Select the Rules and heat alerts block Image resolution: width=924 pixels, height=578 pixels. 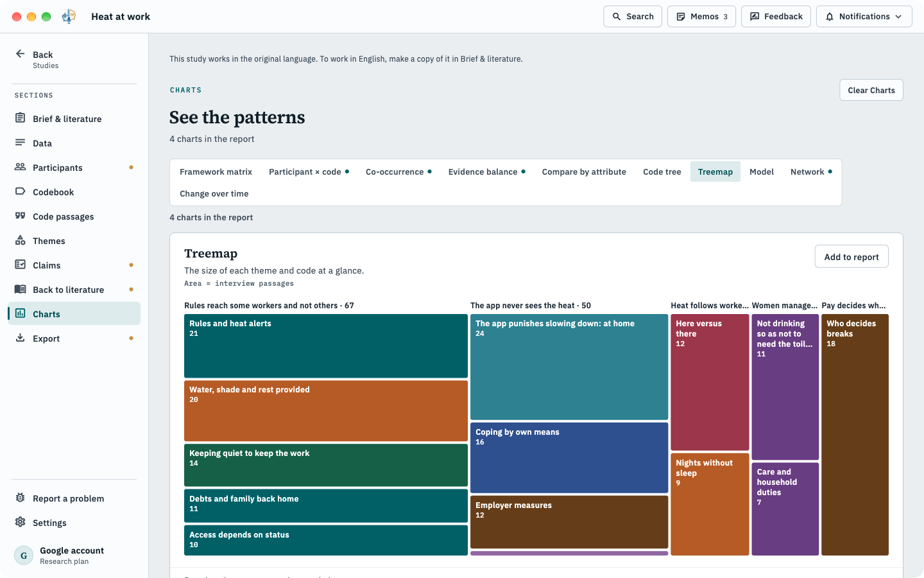tap(326, 346)
